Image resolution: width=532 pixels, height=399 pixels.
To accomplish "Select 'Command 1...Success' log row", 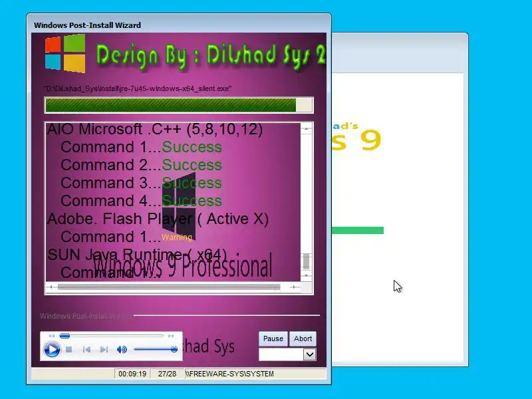I will tap(141, 147).
